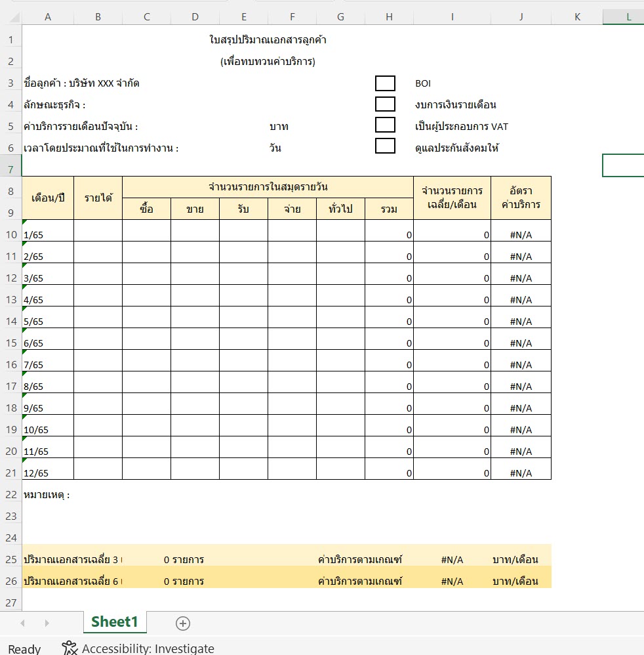Select column A header
Screen dimensions: 644x655
[x=48, y=17]
